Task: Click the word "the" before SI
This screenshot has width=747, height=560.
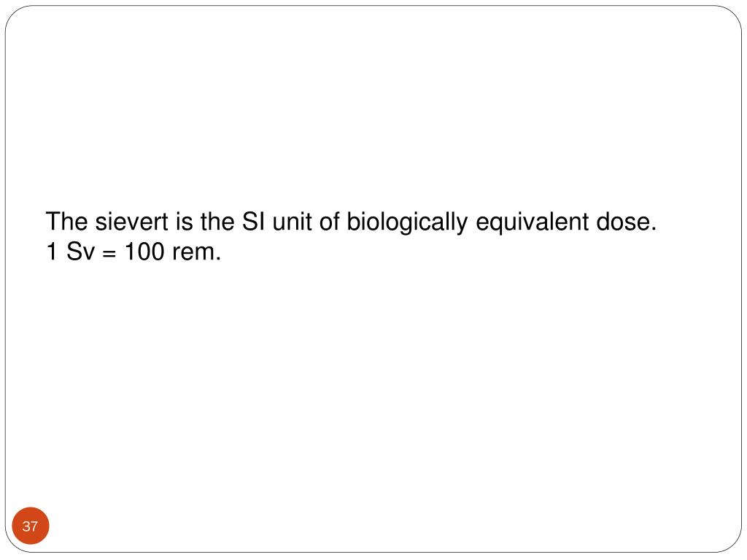Action: (x=217, y=222)
